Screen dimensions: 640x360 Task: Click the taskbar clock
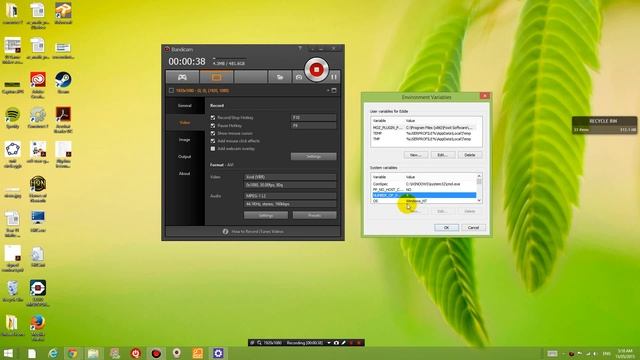pos(625,353)
